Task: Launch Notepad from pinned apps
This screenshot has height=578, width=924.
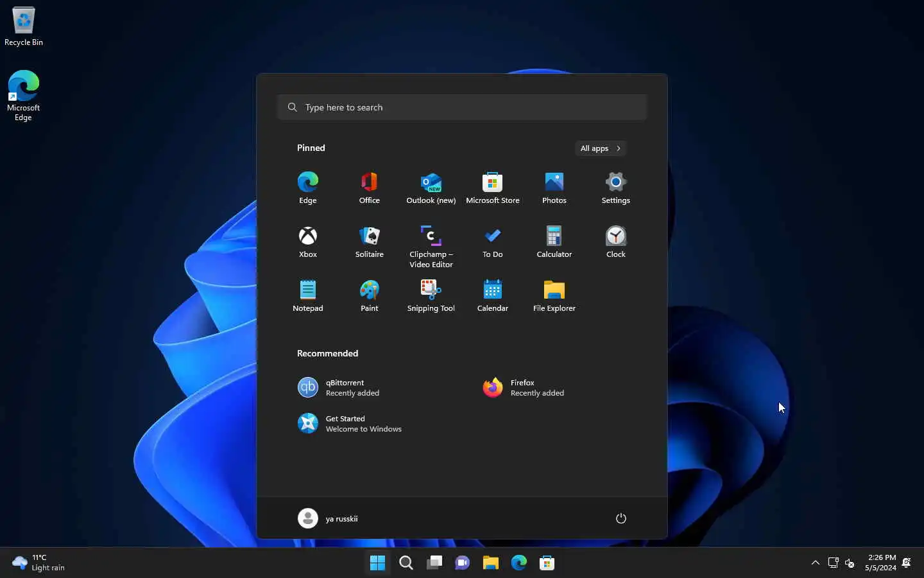Action: (308, 296)
